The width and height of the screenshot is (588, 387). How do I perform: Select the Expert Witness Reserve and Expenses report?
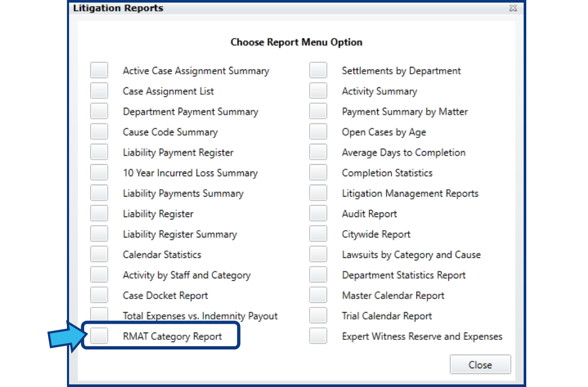pos(318,336)
